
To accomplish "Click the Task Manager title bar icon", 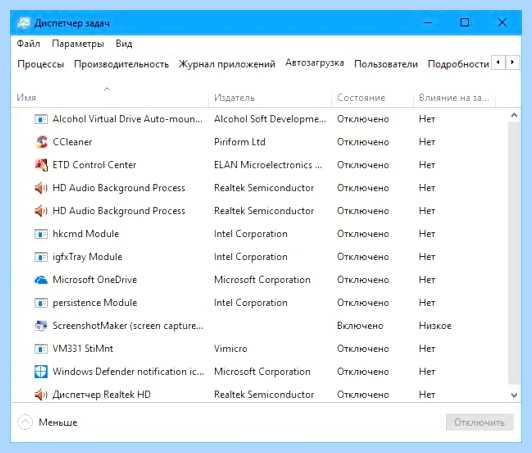I will (x=23, y=23).
